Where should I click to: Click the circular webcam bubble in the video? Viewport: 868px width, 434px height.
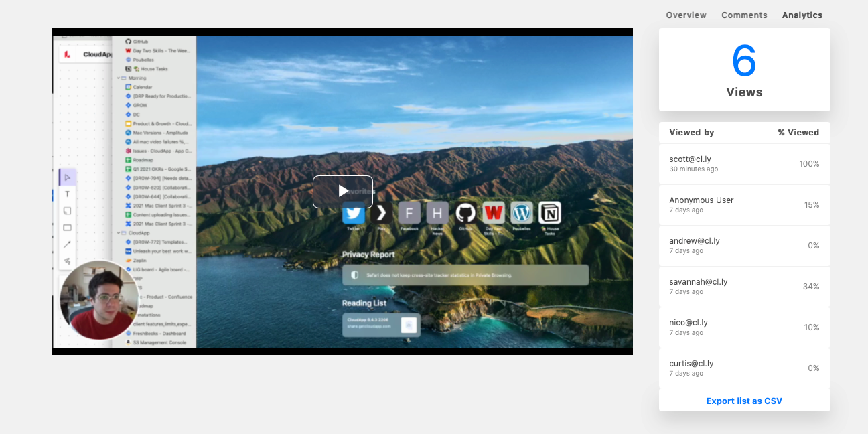click(x=99, y=300)
